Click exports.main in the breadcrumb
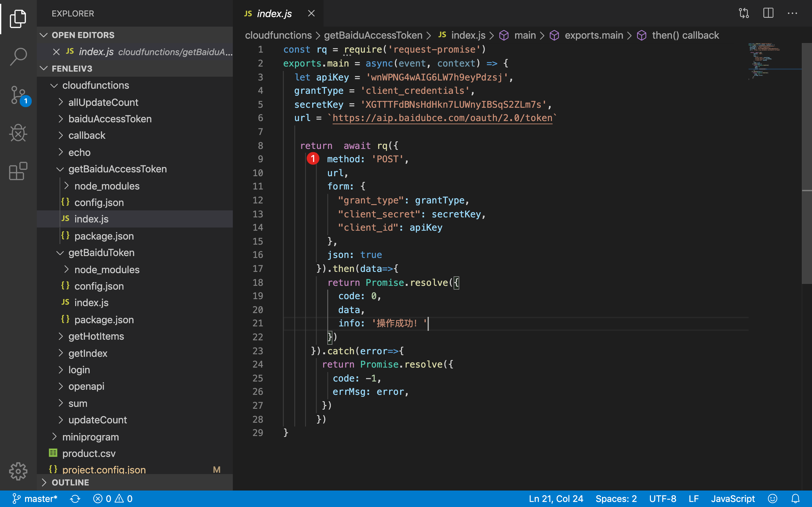 point(593,35)
